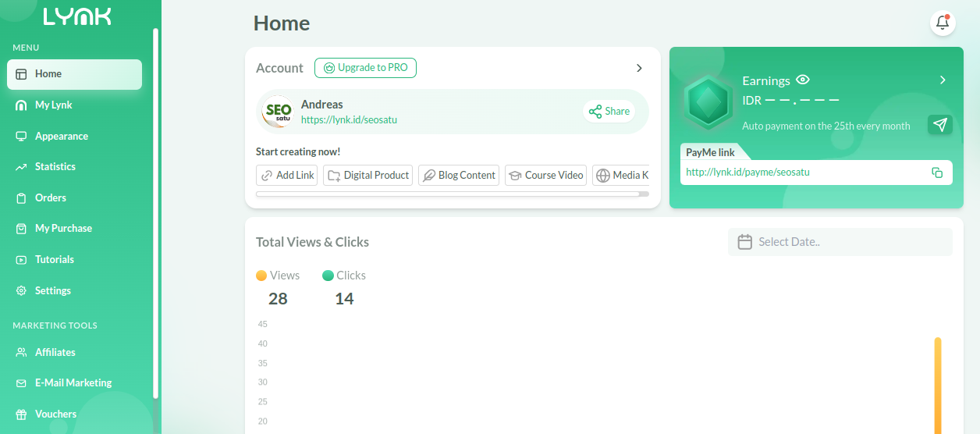980x434 pixels.
Task: Click the sidebar vertical scrollbar
Action: (156, 213)
